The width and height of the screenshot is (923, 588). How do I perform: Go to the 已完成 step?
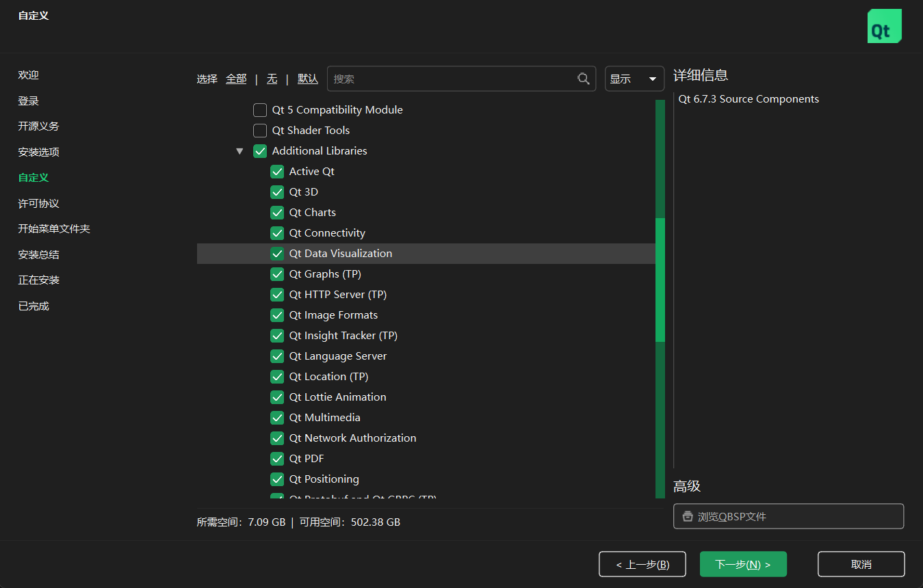point(34,306)
